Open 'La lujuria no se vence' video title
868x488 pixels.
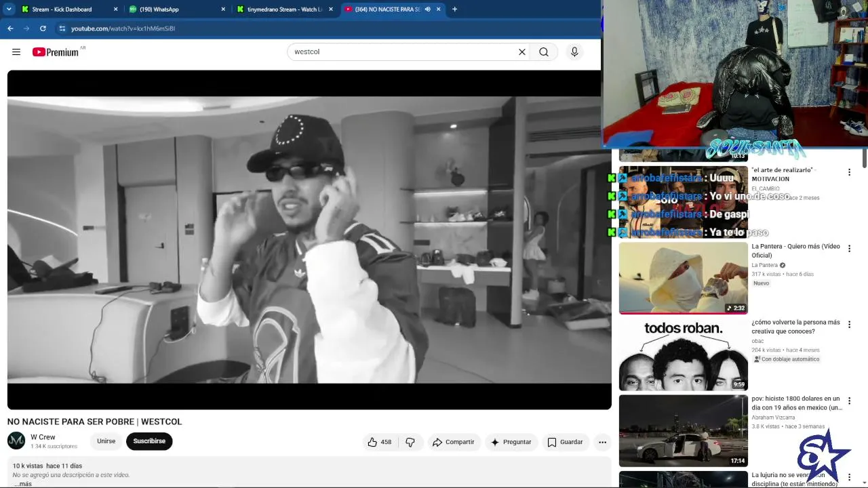click(795, 479)
